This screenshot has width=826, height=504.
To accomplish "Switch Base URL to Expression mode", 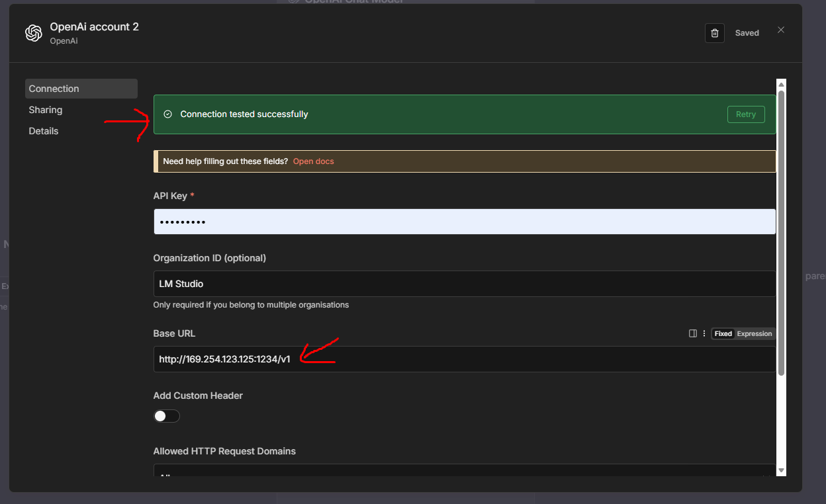I will [x=755, y=333].
